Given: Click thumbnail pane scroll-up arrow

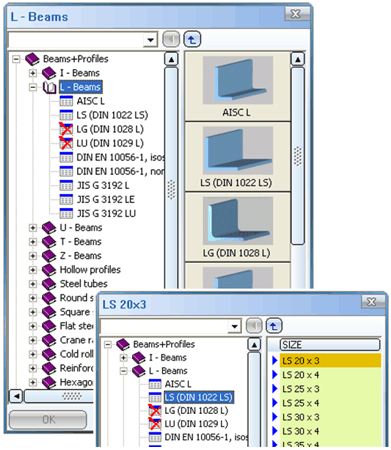Looking at the screenshot, I should click(298, 60).
